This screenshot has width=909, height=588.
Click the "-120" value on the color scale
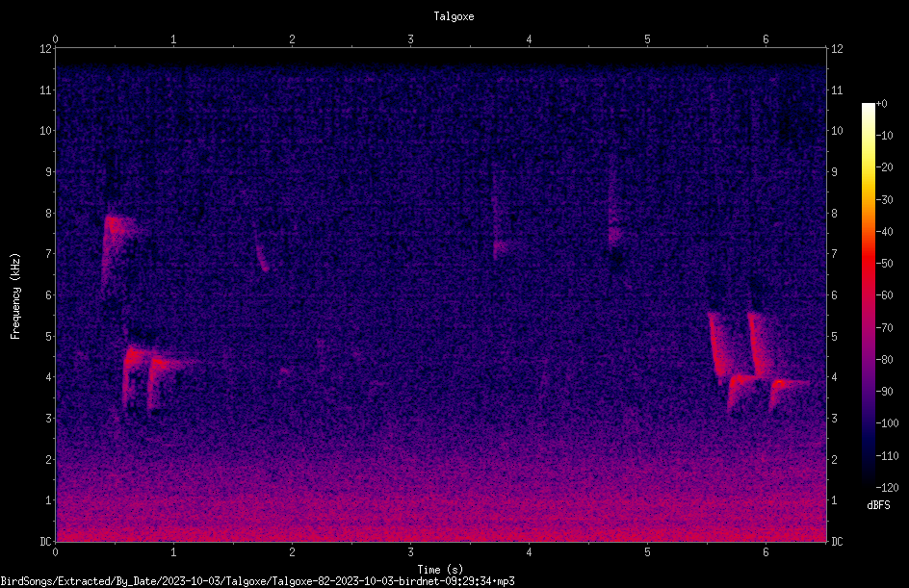[x=887, y=488]
